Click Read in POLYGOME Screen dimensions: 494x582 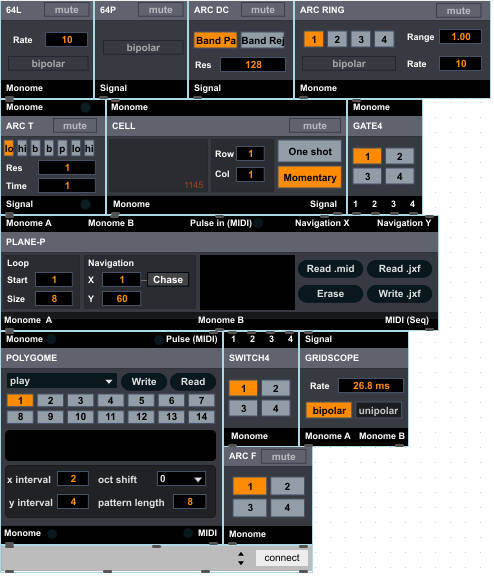pyautogui.click(x=193, y=382)
